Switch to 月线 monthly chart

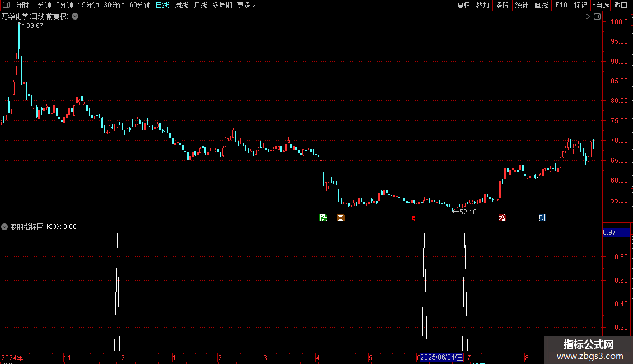click(x=200, y=5)
